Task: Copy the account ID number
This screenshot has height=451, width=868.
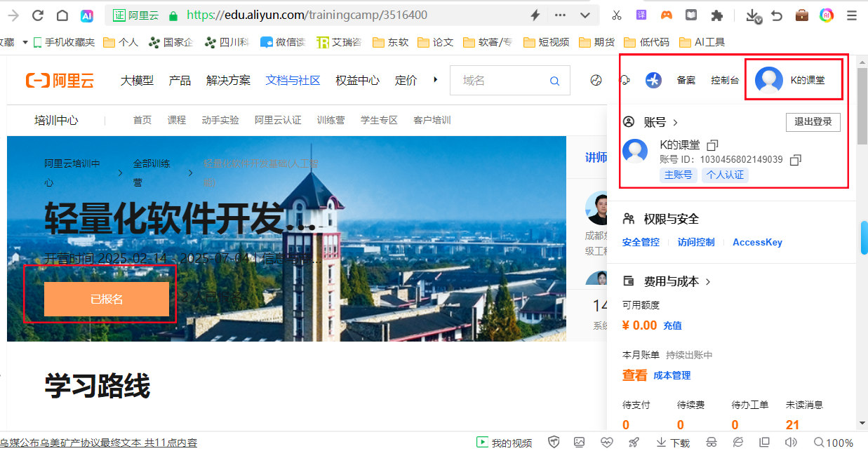Action: 795,160
